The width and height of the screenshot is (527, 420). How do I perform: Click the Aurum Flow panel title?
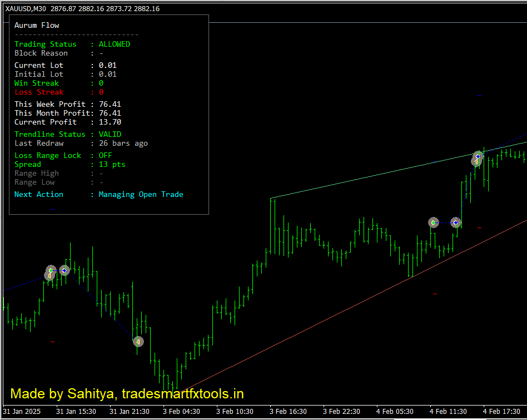coord(37,25)
